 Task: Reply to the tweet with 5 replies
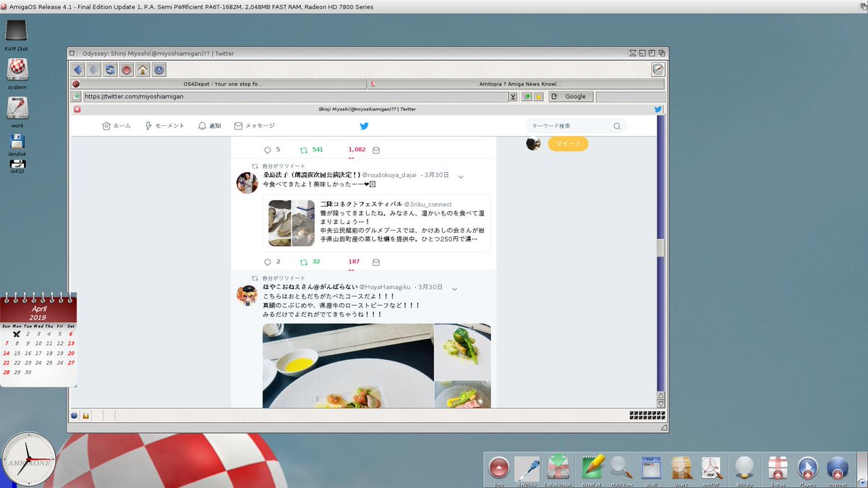point(268,150)
